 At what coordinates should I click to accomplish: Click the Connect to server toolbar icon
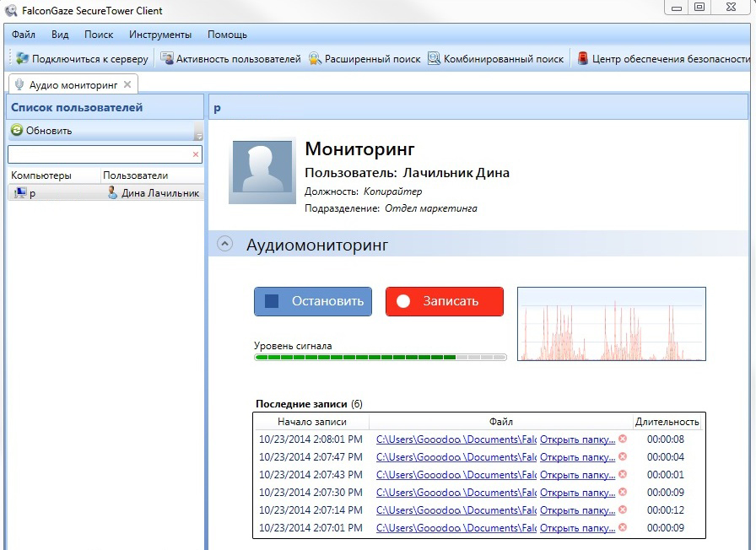click(23, 59)
